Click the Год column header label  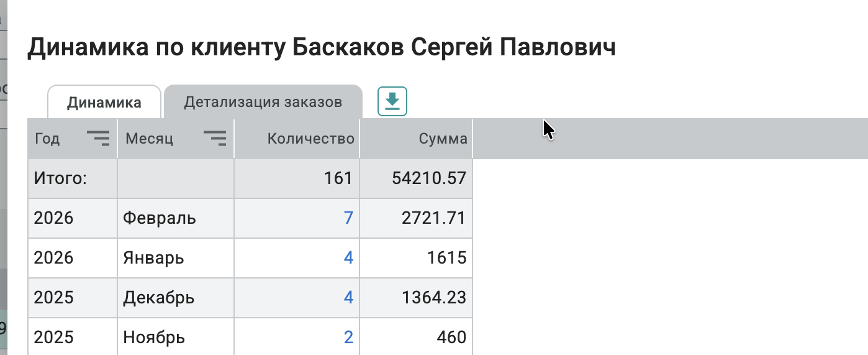[47, 139]
